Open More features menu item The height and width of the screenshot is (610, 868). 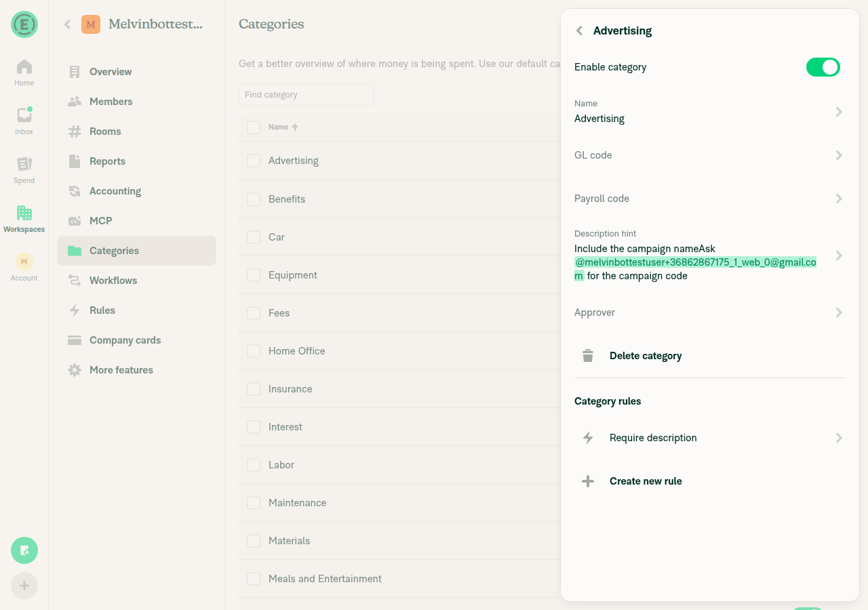[x=136, y=370]
